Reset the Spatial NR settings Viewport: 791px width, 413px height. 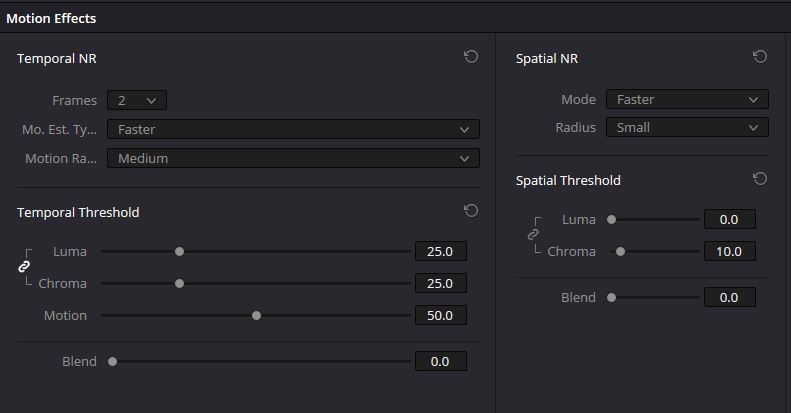pos(760,57)
